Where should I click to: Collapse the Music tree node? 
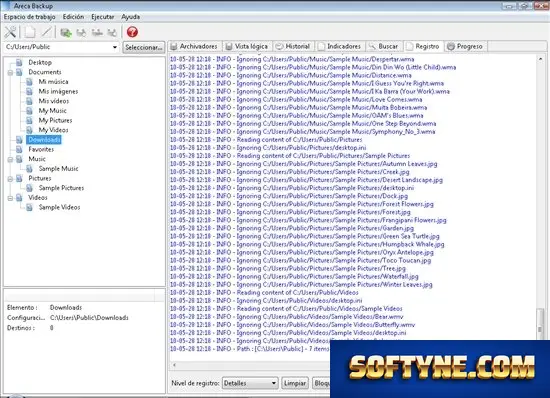tap(10, 159)
